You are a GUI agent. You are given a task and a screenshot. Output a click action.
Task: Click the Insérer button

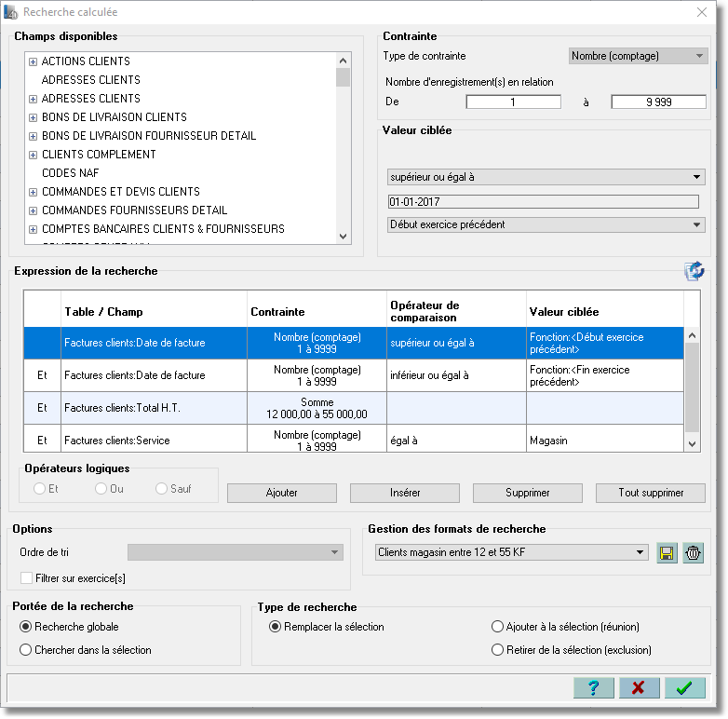coord(405,493)
